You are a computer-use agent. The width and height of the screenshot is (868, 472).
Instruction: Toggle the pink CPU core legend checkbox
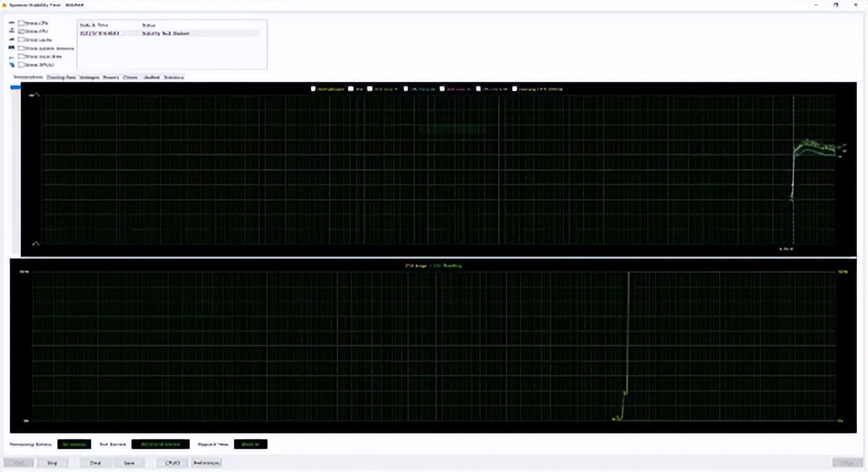443,89
